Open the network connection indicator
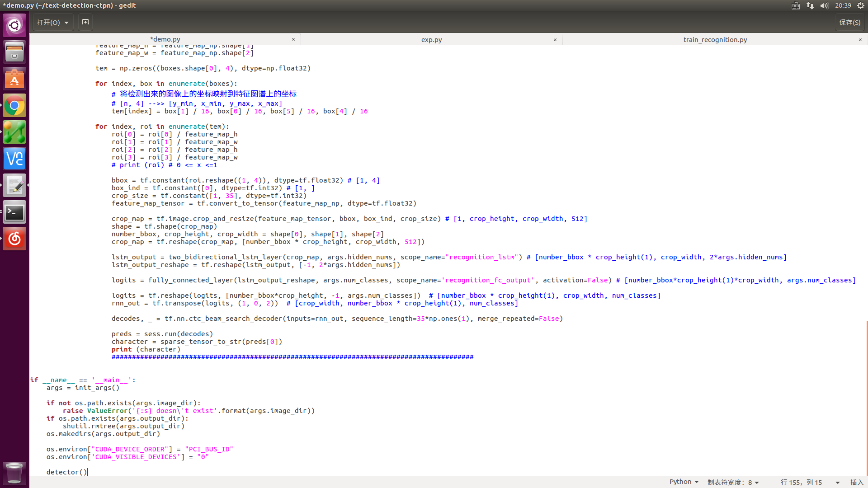The height and width of the screenshot is (488, 868). 810,5
